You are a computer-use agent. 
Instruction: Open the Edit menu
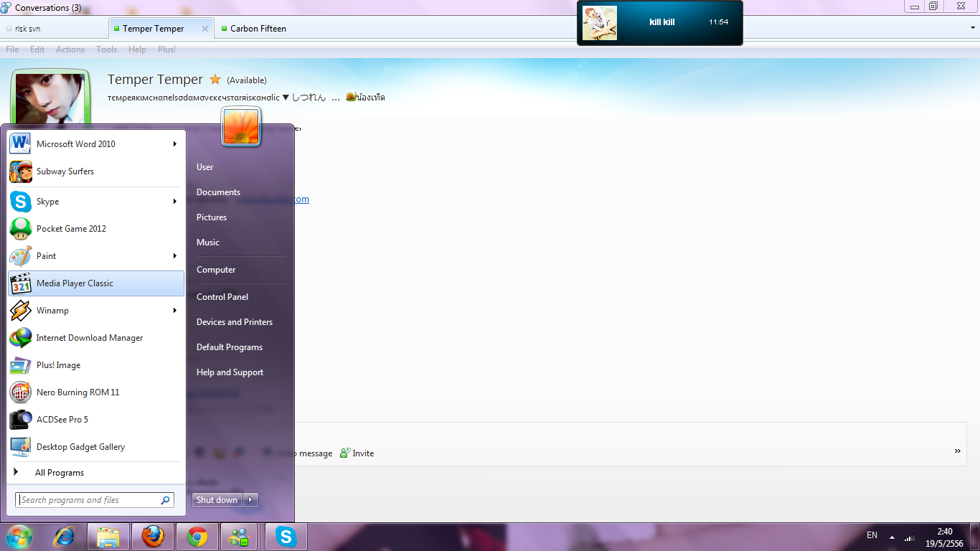pyautogui.click(x=37, y=50)
